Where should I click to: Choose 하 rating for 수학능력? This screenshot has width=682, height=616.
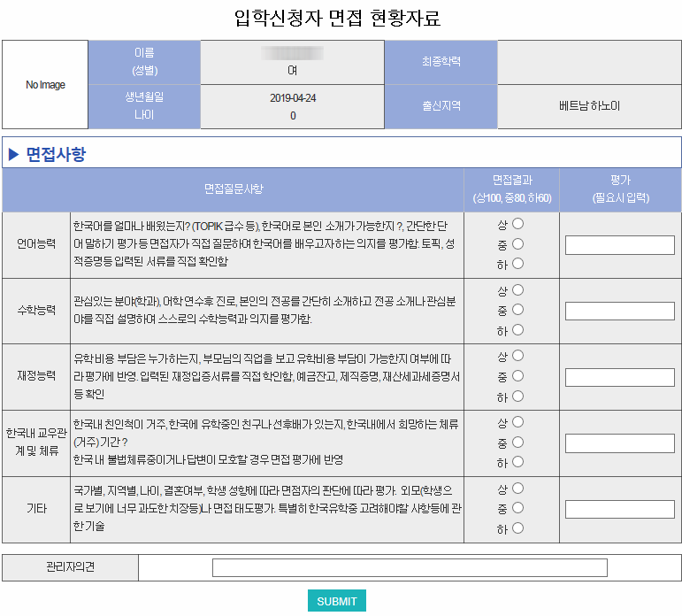pos(518,330)
